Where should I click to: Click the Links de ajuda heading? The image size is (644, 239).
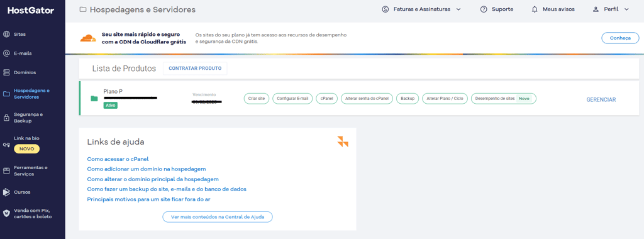pyautogui.click(x=116, y=142)
